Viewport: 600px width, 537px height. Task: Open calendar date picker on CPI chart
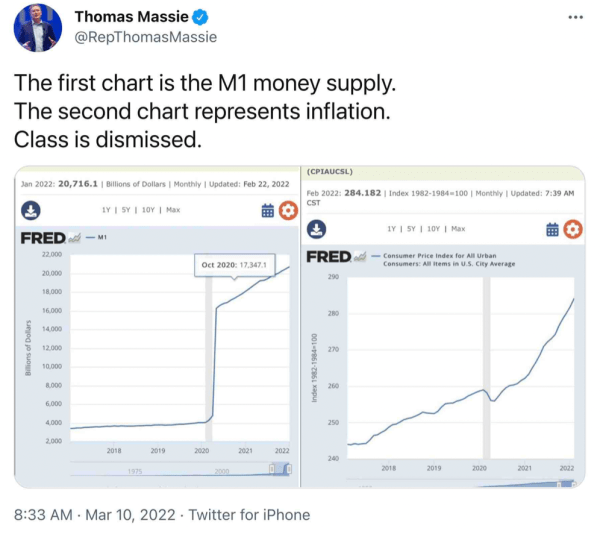tap(552, 229)
